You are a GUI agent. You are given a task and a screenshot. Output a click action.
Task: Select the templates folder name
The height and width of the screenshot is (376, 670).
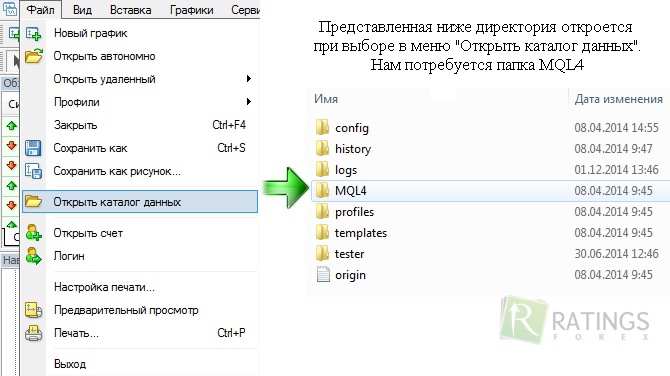coord(361,233)
